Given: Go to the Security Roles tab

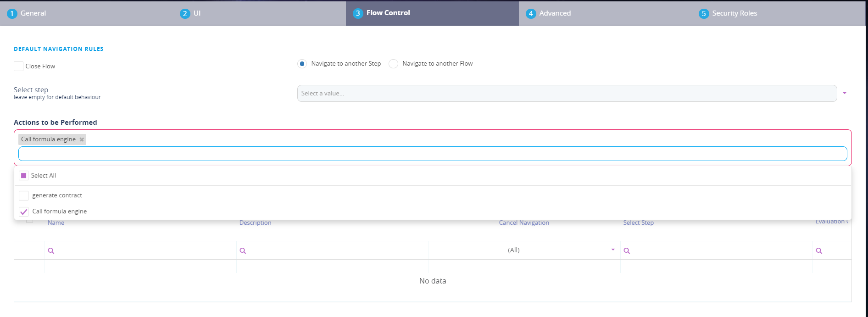Looking at the screenshot, I should coord(734,13).
